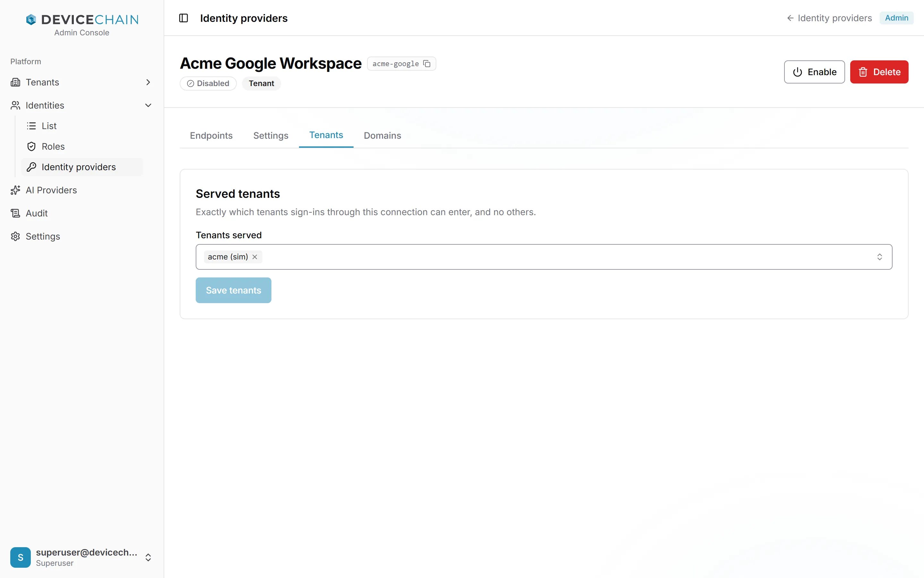Image resolution: width=924 pixels, height=578 pixels.
Task: Open the List sidebar item
Action: pos(82,126)
